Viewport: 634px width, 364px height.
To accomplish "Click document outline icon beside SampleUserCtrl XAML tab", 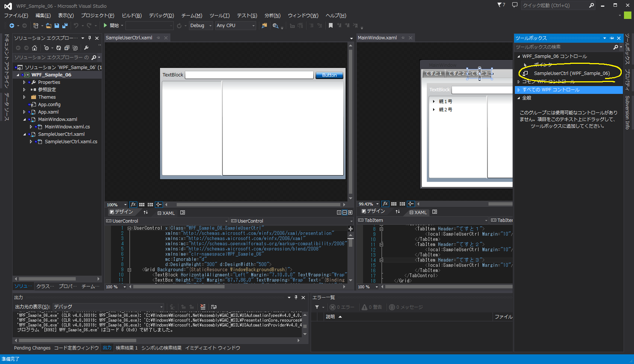I will click(183, 213).
